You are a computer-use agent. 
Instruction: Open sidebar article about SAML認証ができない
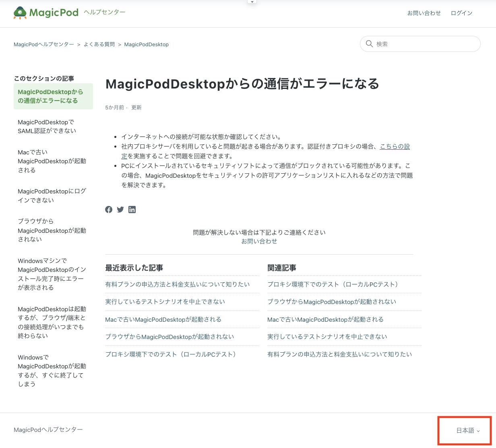coord(53,126)
